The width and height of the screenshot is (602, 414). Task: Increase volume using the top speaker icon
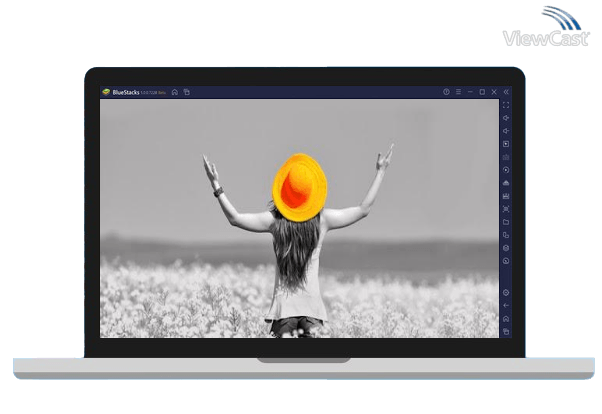(x=506, y=118)
